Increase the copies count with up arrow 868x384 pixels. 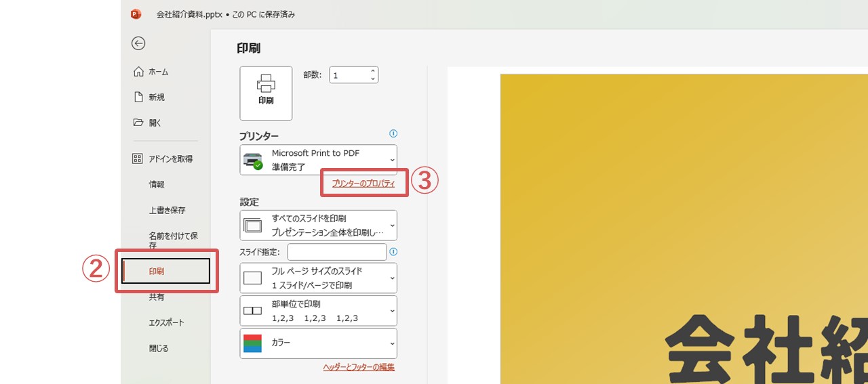372,70
